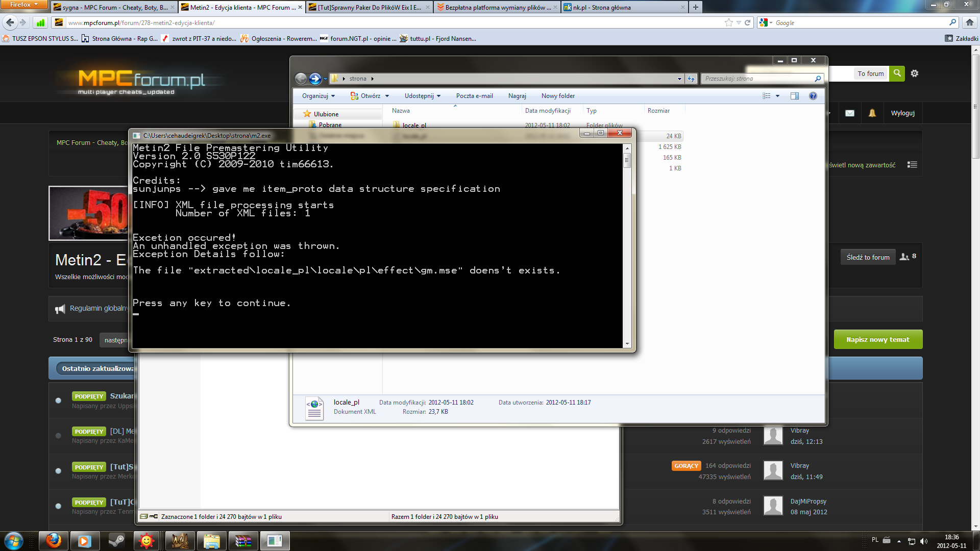980x551 pixels.
Task: Open the sun-face app on taskbar
Action: (x=147, y=541)
